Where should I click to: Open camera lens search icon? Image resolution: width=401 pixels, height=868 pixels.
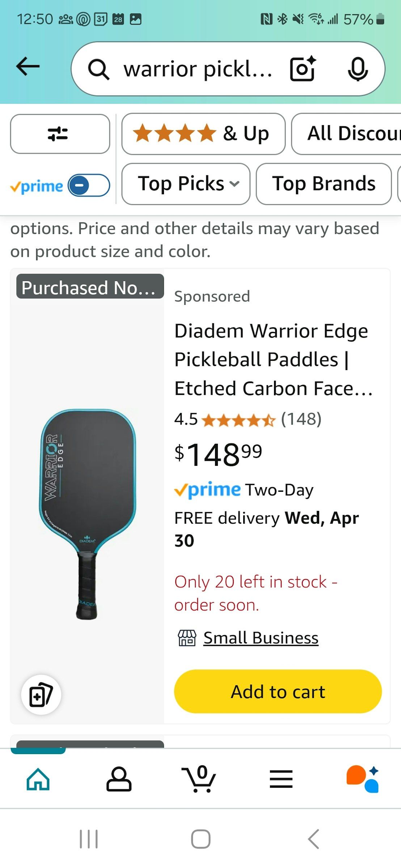303,68
